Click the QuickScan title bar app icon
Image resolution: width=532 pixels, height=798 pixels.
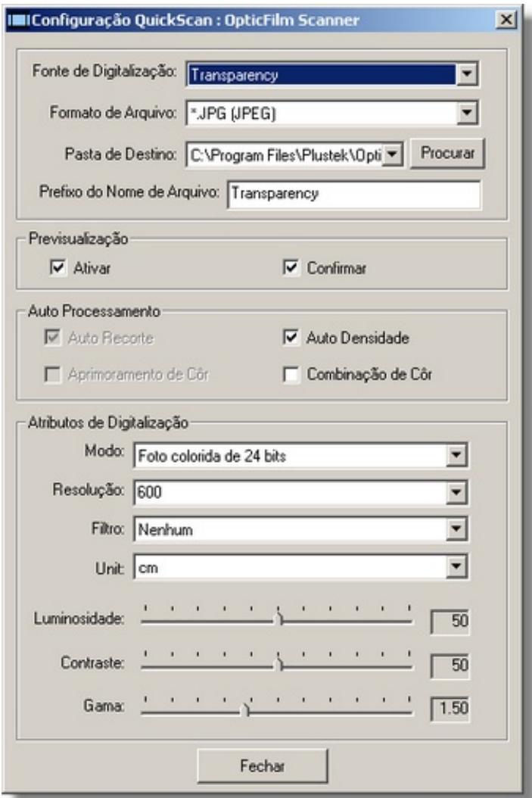(x=17, y=17)
